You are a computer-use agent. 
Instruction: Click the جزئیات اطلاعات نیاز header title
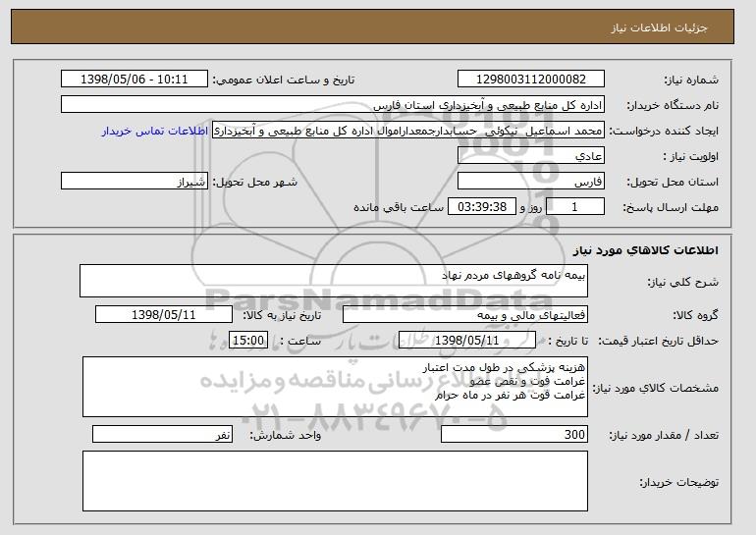tap(659, 27)
